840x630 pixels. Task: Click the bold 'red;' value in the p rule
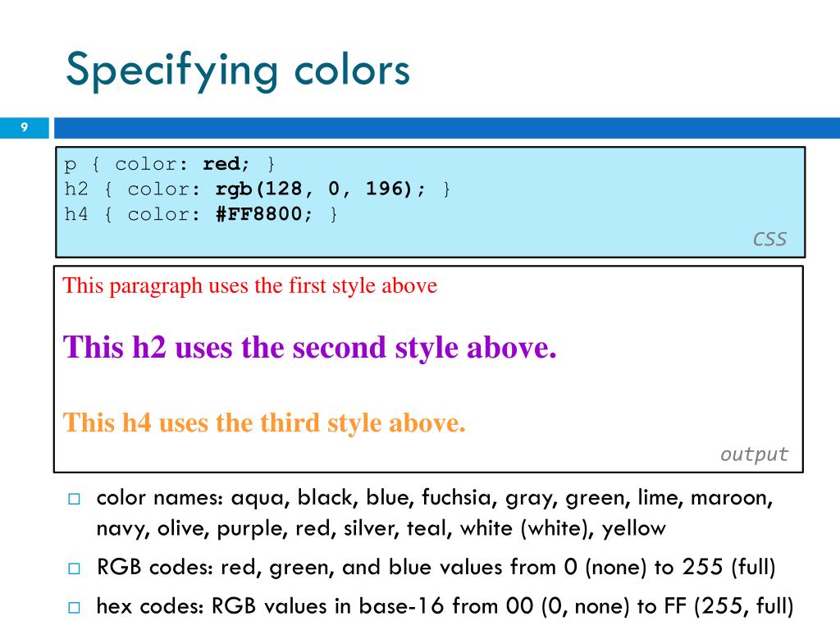[x=226, y=164]
